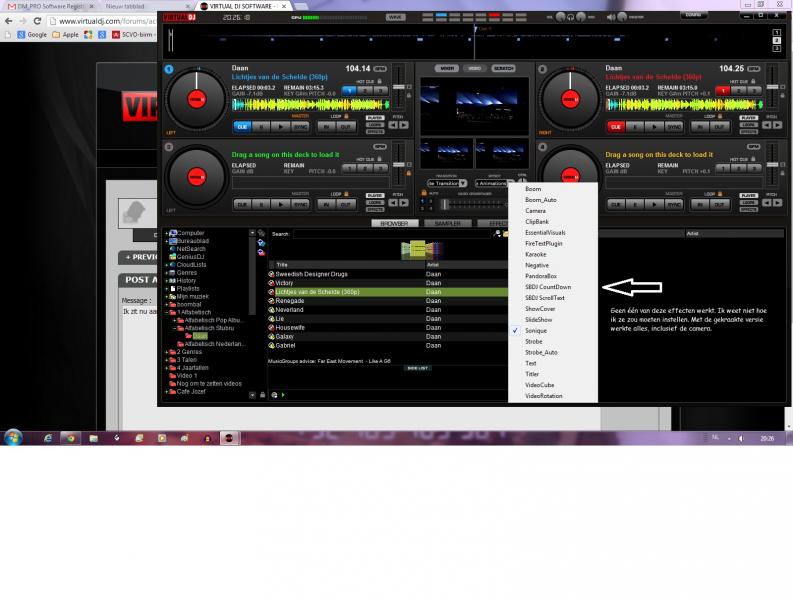
Task: Select deck 4 number badge
Action: [x=542, y=147]
